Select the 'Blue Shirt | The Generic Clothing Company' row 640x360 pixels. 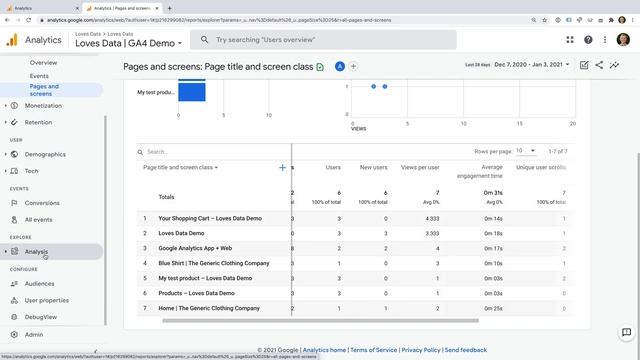[355, 263]
